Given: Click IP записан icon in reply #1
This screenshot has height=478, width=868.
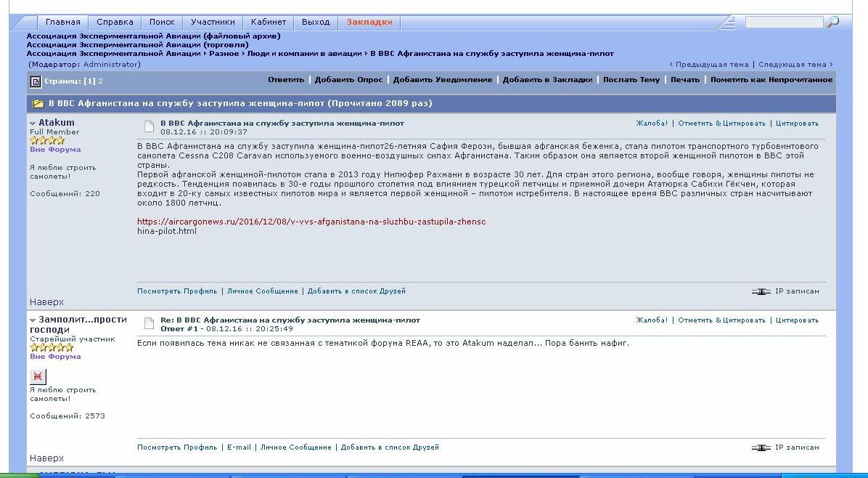Looking at the screenshot, I should pyautogui.click(x=761, y=447).
